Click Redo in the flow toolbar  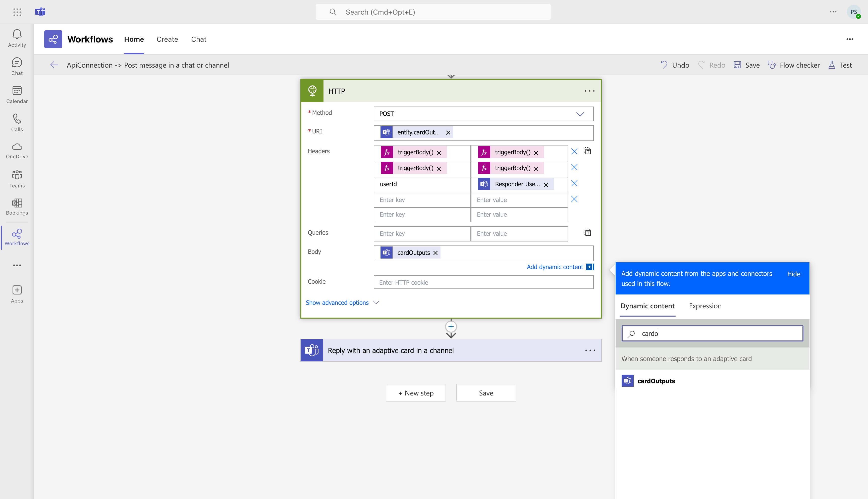712,65
